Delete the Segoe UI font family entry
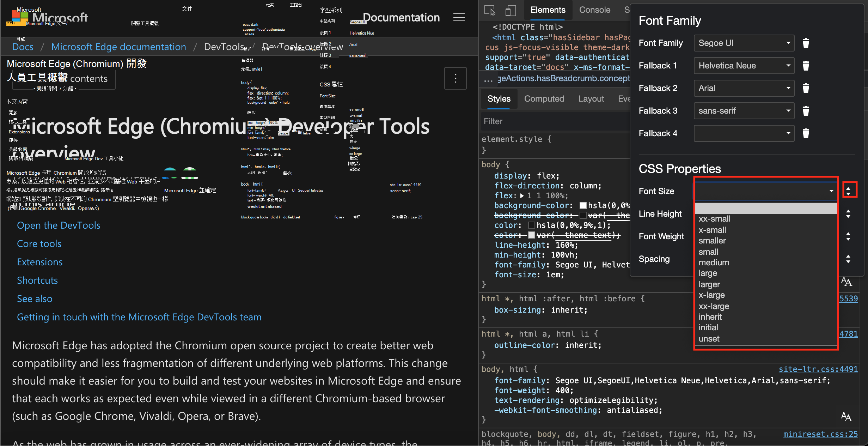 (806, 43)
